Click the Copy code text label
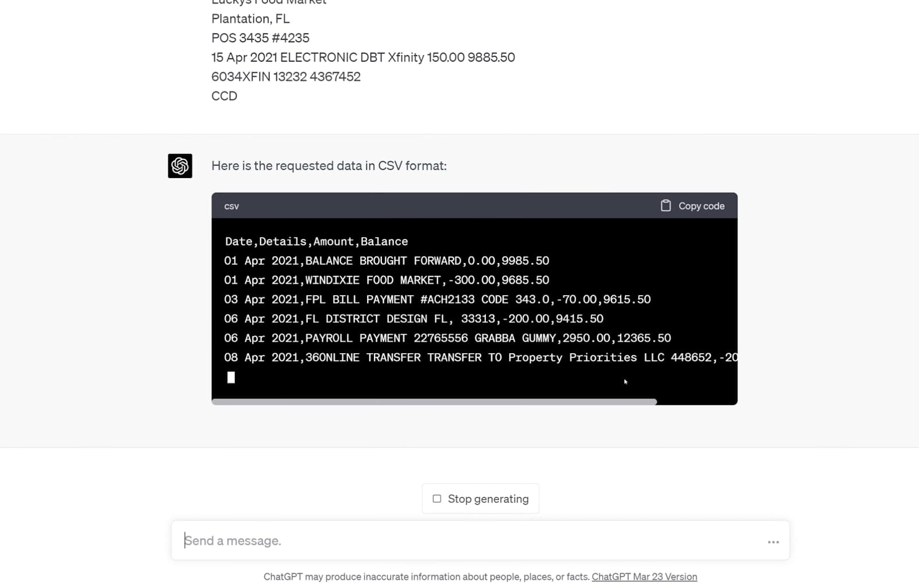This screenshot has height=588, width=919. tap(701, 206)
